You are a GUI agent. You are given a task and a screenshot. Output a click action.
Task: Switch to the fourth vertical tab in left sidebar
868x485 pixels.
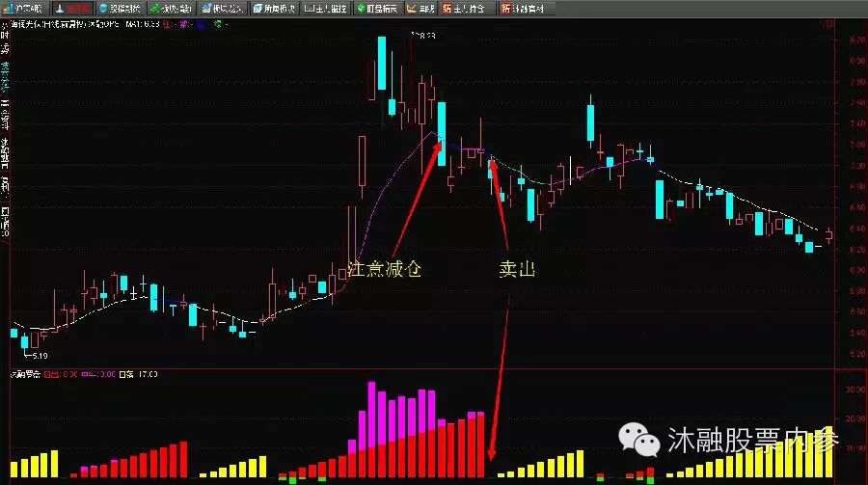click(5, 152)
